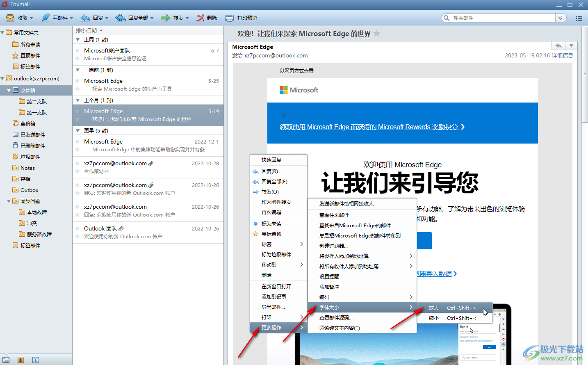The width and height of the screenshot is (588, 365).
Task: Click the 已删除邮件 trash folder icon
Action: click(16, 146)
